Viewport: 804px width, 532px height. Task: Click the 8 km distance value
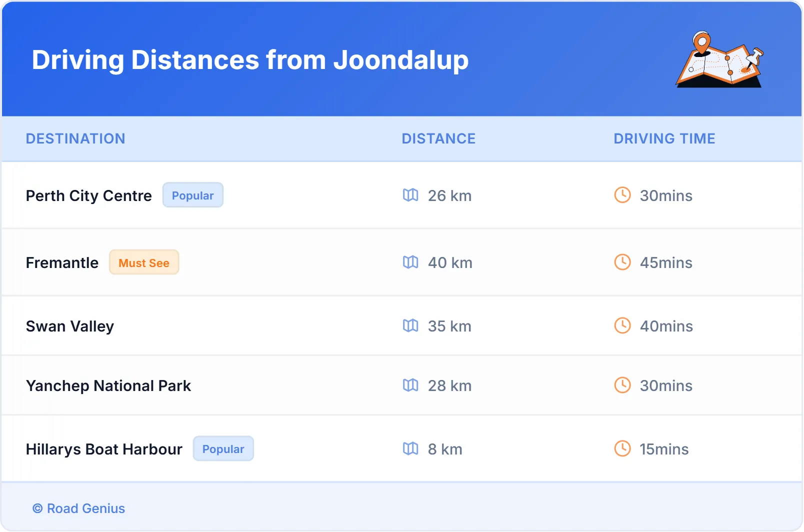(445, 449)
